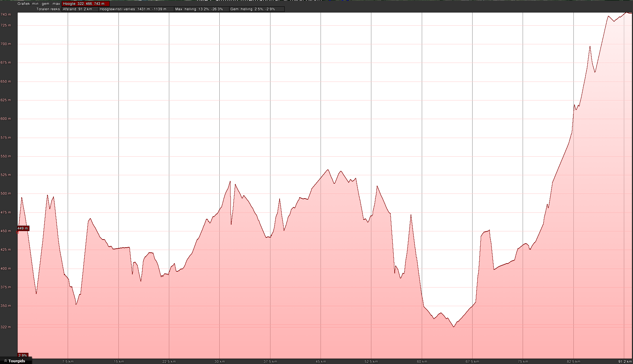Click the 60 km distance axis label
This screenshot has width=633, height=364.
coord(422,361)
